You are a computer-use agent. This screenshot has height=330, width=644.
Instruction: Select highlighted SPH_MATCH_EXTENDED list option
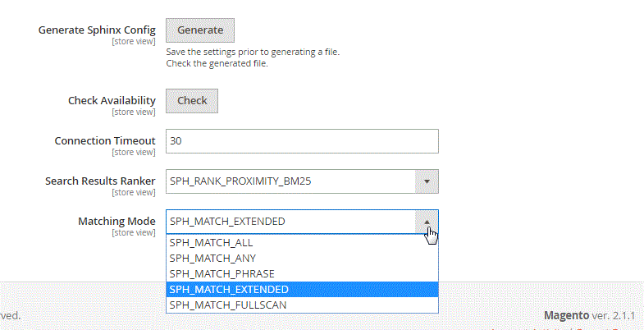coord(228,289)
